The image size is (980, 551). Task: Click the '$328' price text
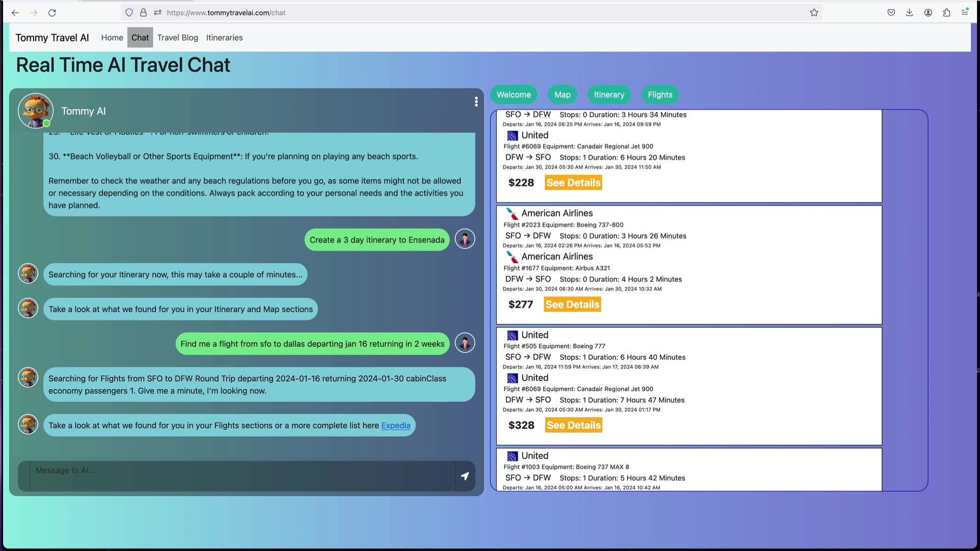521,425
